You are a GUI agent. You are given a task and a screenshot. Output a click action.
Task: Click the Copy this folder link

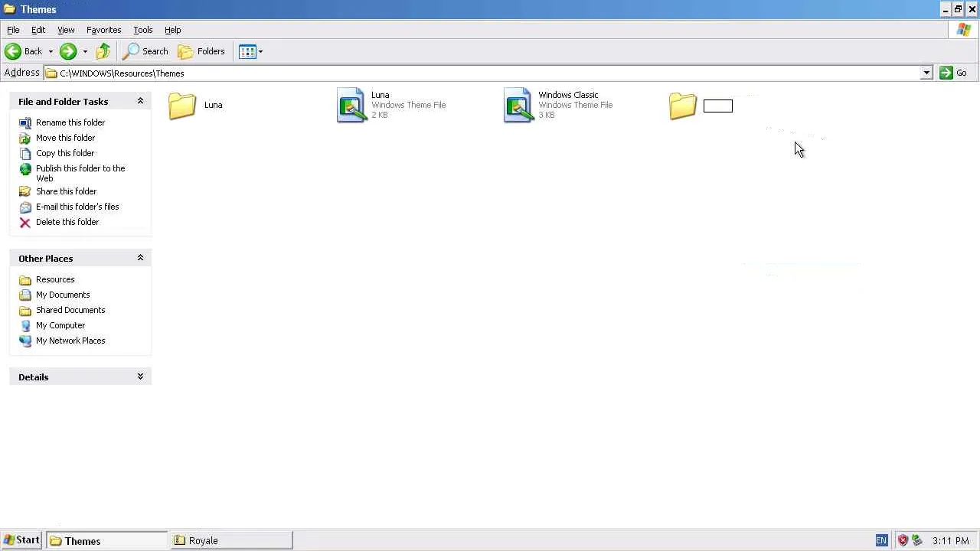(x=65, y=153)
